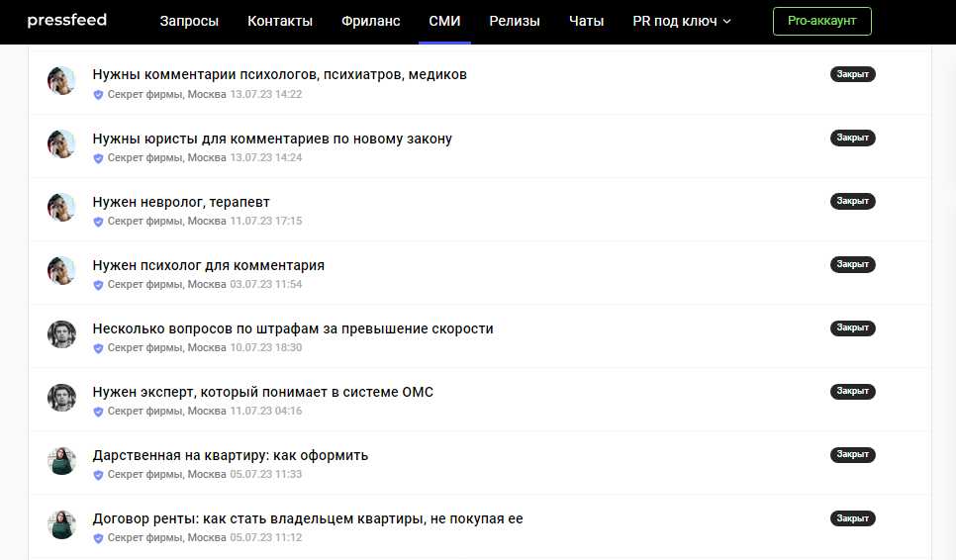Click the pressfeed logo

(67, 21)
